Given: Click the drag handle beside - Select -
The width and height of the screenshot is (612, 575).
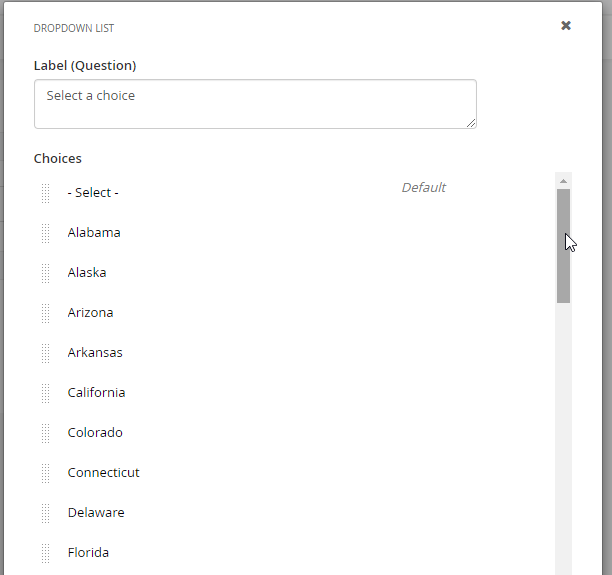Looking at the screenshot, I should pyautogui.click(x=46, y=193).
